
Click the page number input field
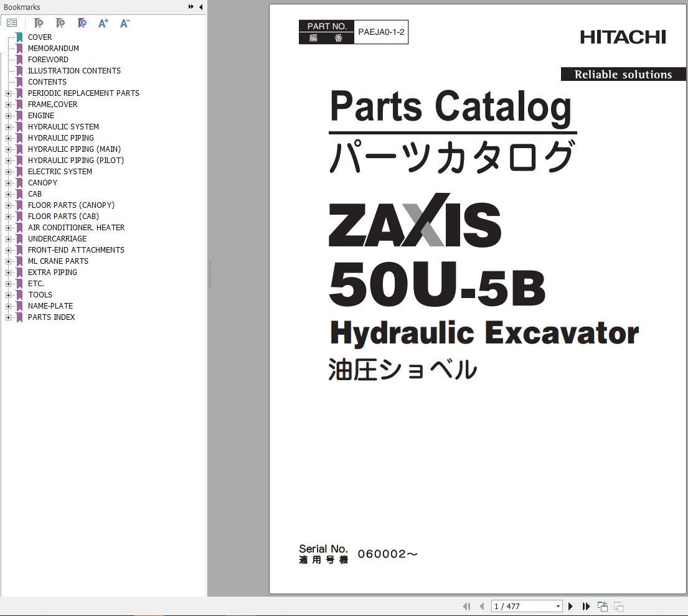[523, 605]
